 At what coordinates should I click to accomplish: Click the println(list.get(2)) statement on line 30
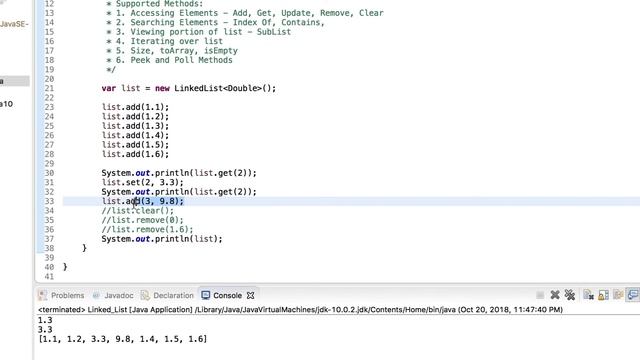tap(179, 173)
